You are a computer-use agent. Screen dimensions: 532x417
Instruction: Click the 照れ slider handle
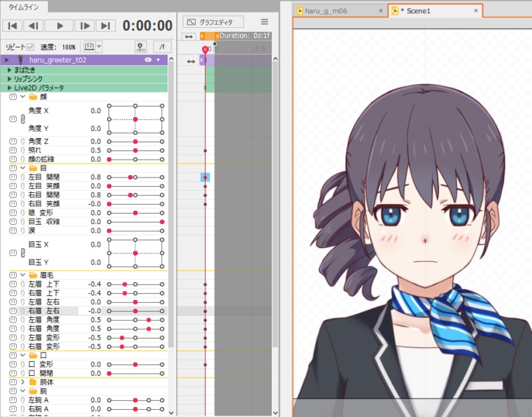pyautogui.click(x=136, y=150)
